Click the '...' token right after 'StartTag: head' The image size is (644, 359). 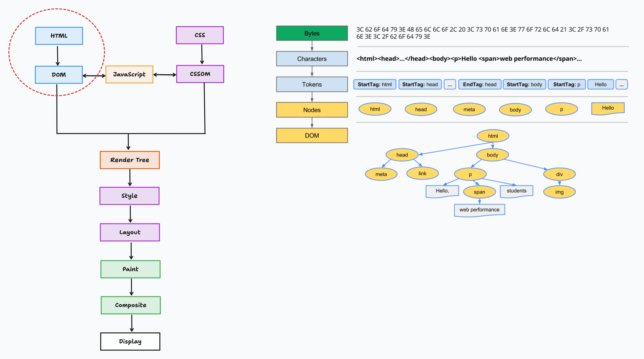tap(450, 84)
